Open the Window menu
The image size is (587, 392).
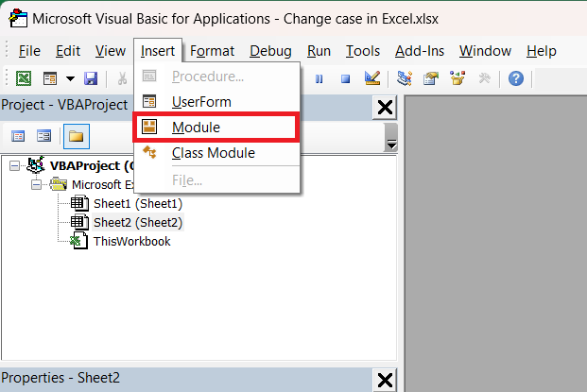pos(485,51)
